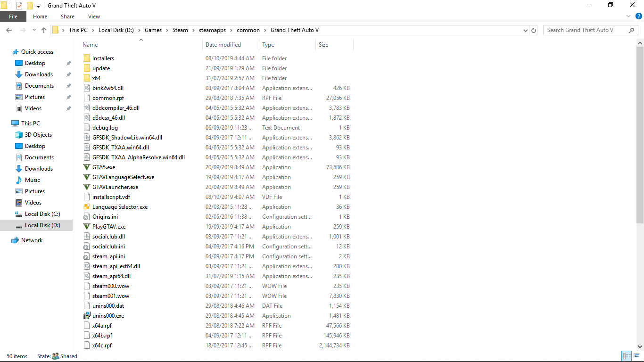Select the x64c.rpf file name

click(102, 346)
